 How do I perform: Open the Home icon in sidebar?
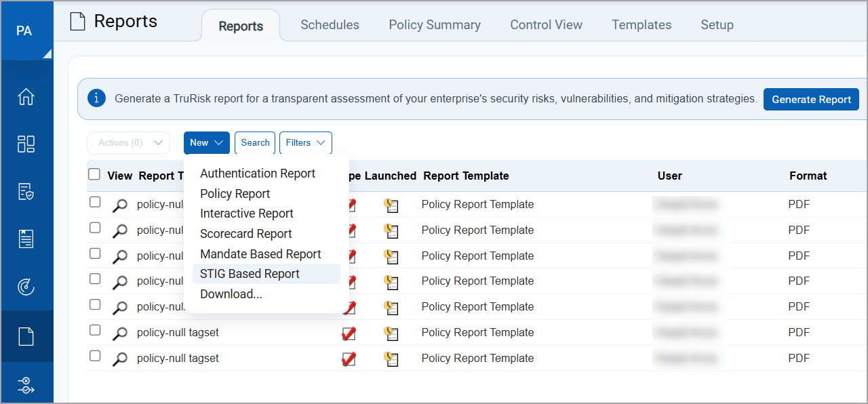point(26,97)
